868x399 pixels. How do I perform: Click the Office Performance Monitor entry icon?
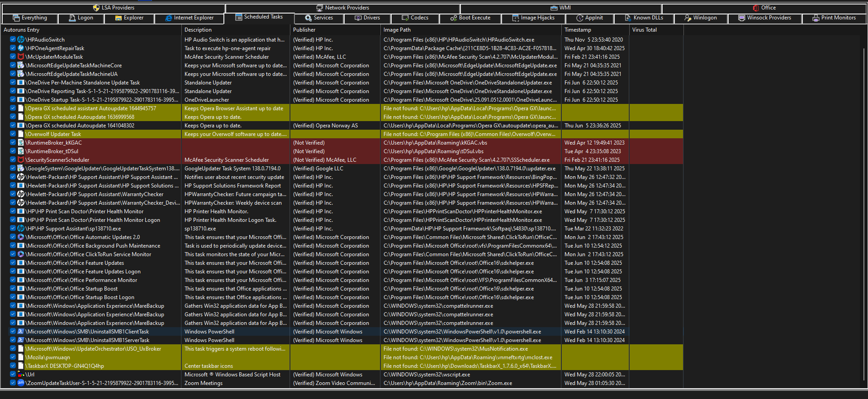(20, 280)
